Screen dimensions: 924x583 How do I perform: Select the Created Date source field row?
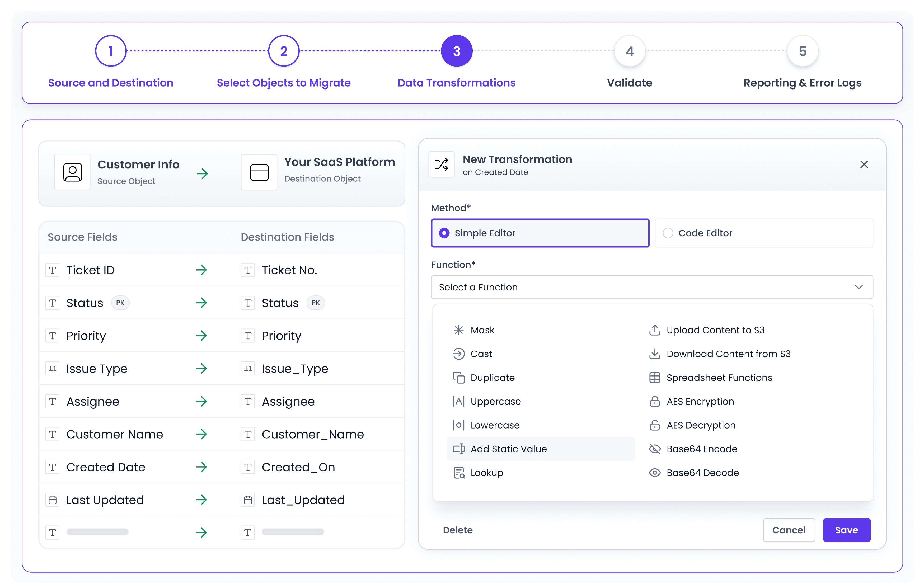click(x=106, y=467)
